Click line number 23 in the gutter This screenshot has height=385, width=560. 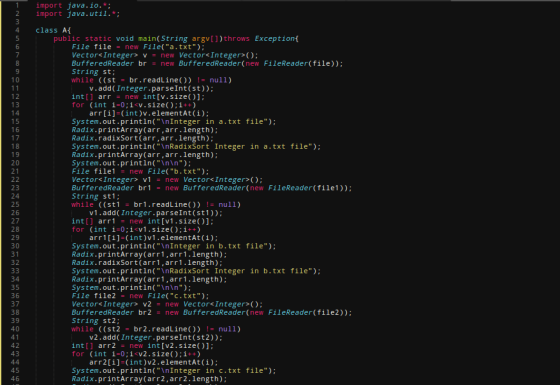[x=15, y=188]
